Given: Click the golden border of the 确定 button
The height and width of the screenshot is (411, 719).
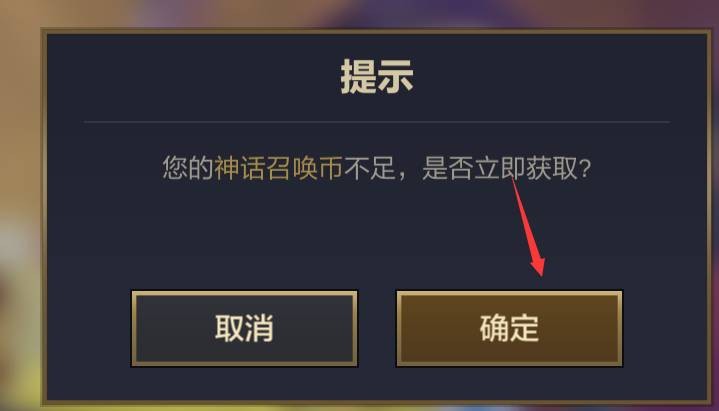Looking at the screenshot, I should [x=509, y=293].
